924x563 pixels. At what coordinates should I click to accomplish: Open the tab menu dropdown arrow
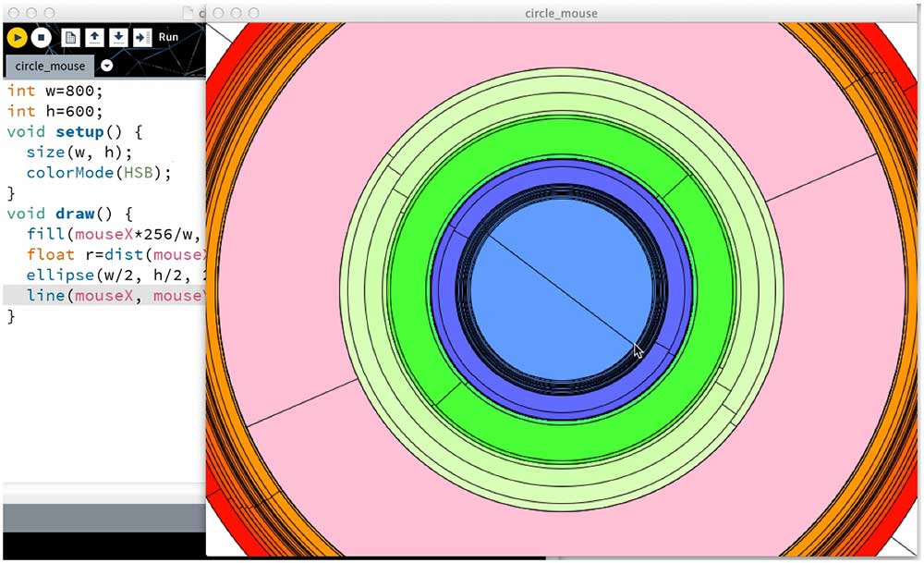point(106,66)
